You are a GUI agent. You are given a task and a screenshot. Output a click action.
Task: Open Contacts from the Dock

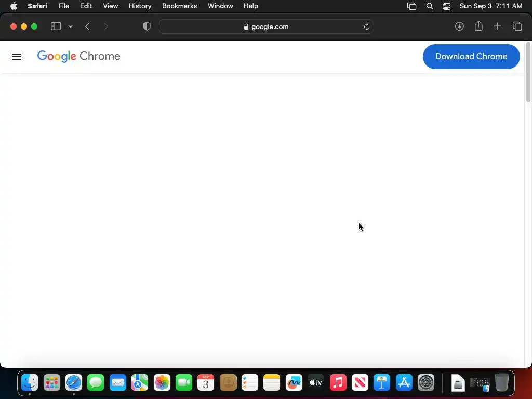pos(228,383)
